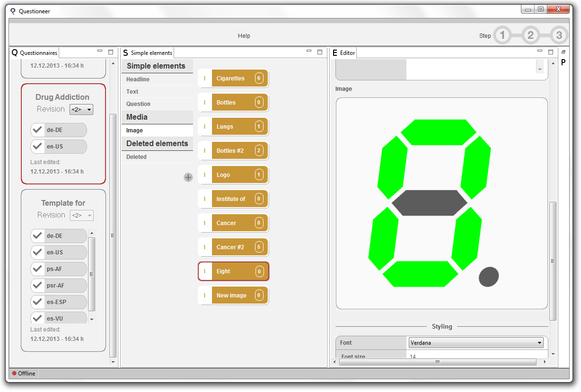Click the count badge on Institute of
The image size is (581, 392).
click(259, 199)
